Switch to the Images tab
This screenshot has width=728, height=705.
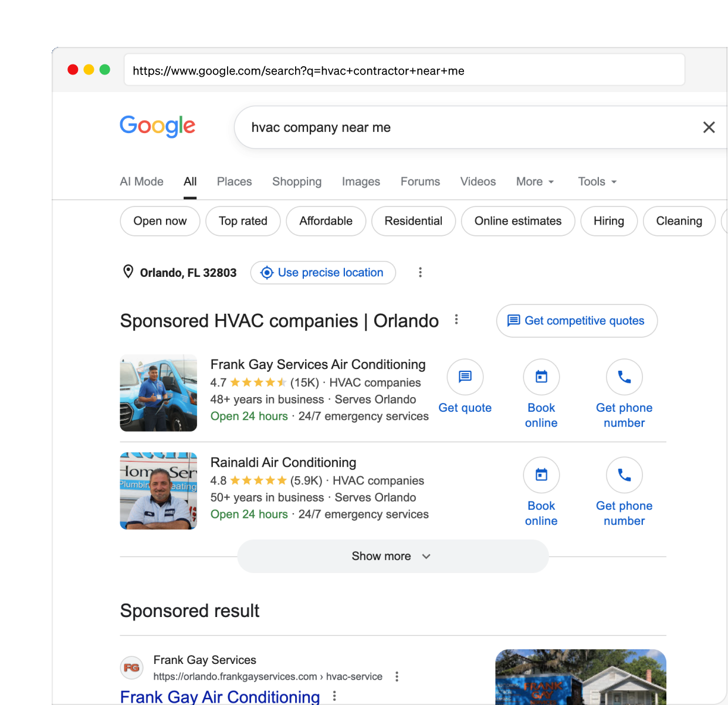[x=361, y=182]
